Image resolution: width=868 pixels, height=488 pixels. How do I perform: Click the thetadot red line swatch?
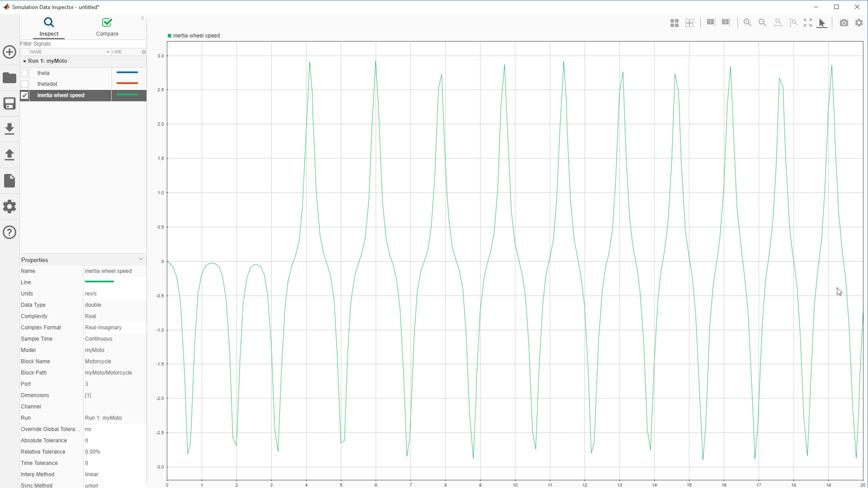(x=127, y=83)
